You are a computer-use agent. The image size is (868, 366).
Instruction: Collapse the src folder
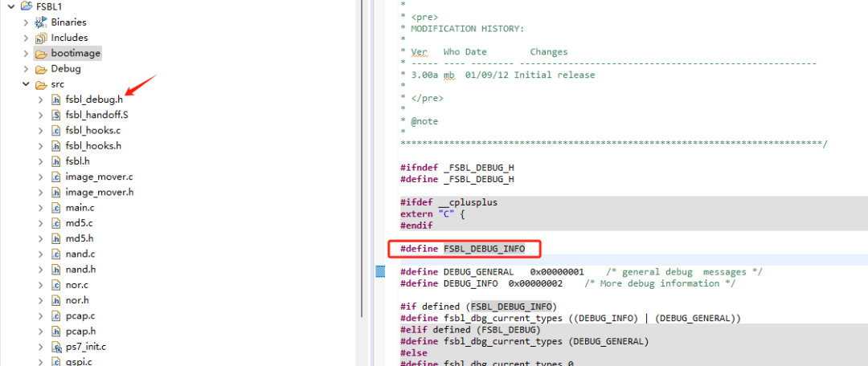coord(26,84)
